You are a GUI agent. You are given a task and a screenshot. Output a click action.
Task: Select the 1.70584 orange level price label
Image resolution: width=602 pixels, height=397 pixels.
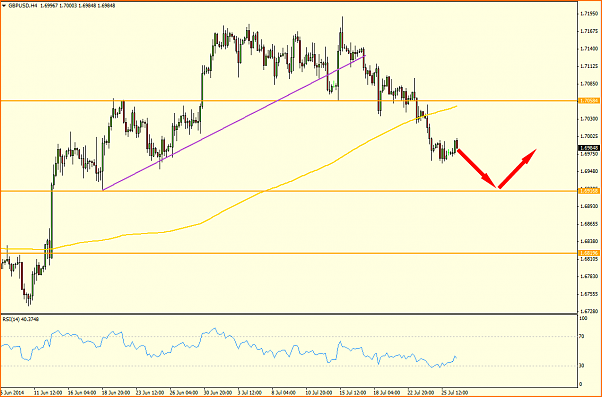click(x=589, y=101)
